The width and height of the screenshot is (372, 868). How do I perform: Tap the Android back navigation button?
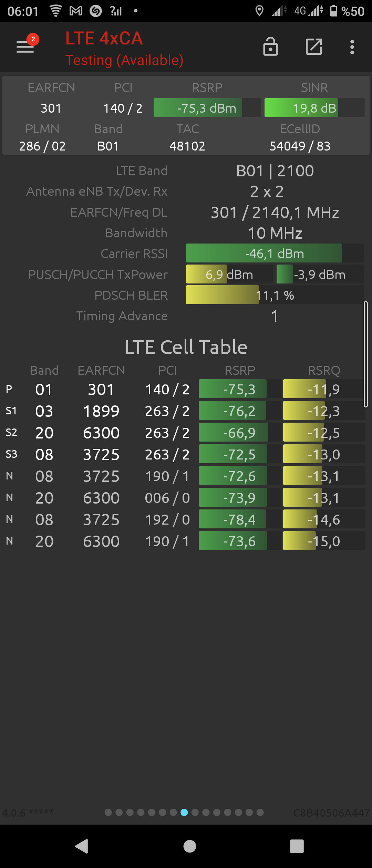(82, 846)
